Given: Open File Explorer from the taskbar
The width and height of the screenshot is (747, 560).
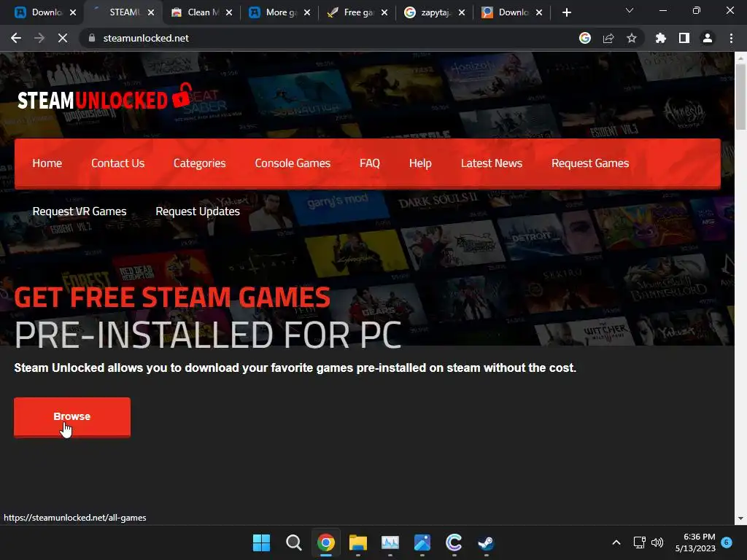Looking at the screenshot, I should tap(357, 542).
